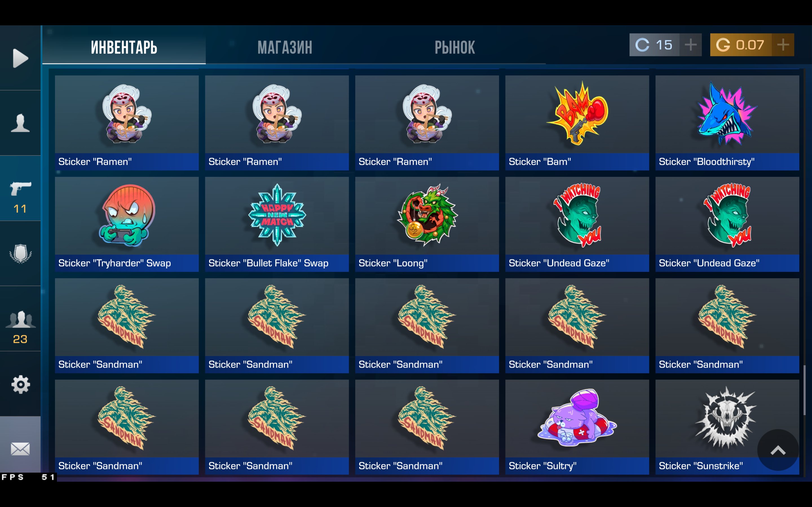The height and width of the screenshot is (507, 812).
Task: Choose the Sticker "Tryharder" Swap item
Action: click(127, 224)
